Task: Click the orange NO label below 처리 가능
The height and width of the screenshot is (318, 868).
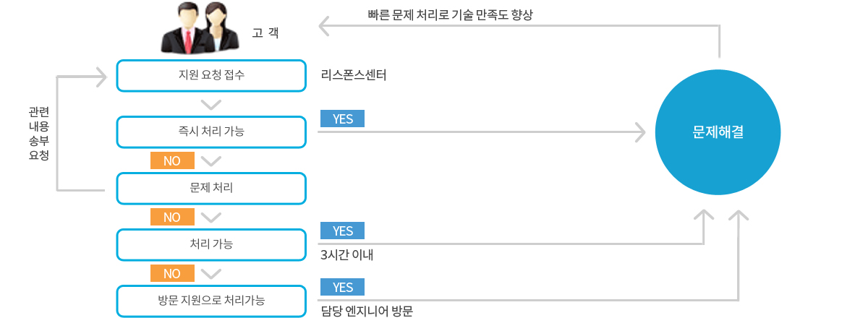Action: (172, 273)
